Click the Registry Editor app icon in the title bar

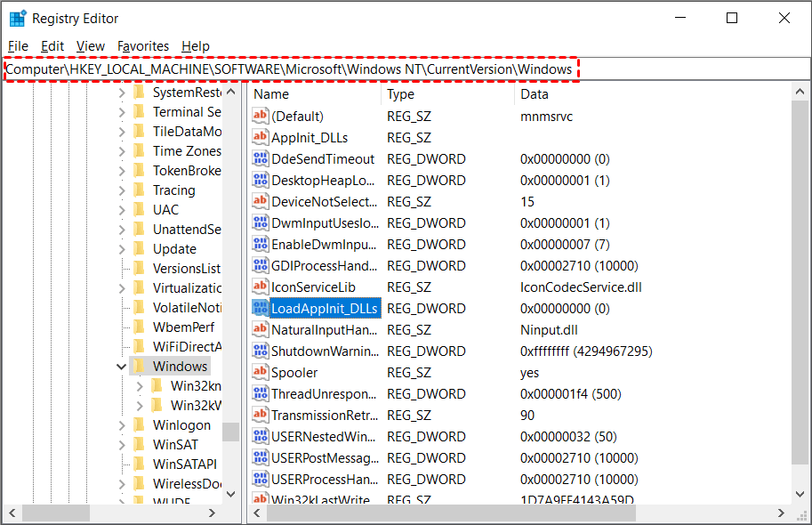[18, 18]
